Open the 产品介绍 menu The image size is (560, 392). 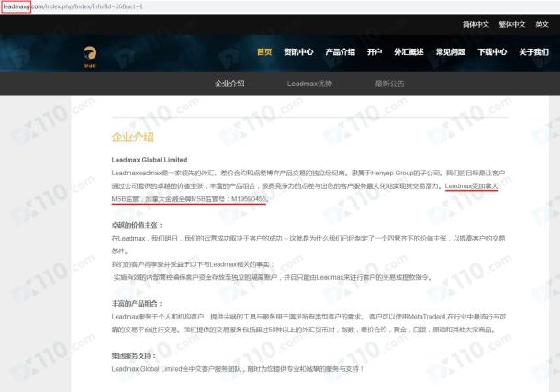click(x=340, y=52)
